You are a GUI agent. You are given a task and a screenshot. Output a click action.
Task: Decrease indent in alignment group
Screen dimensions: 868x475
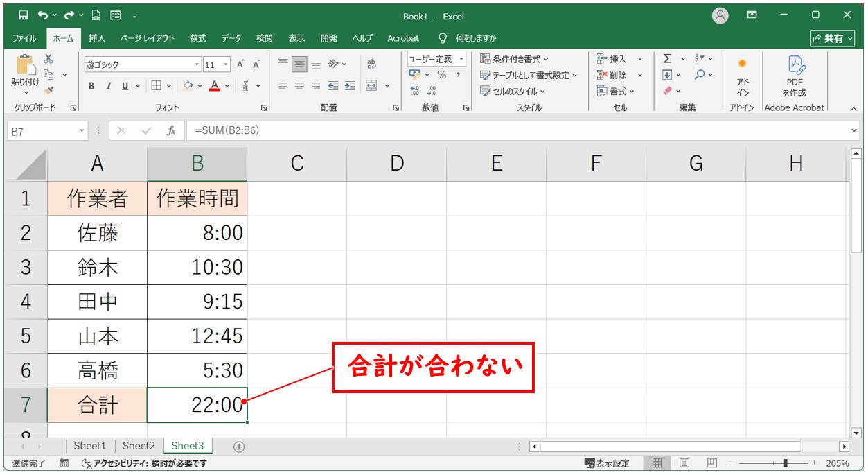click(x=333, y=86)
